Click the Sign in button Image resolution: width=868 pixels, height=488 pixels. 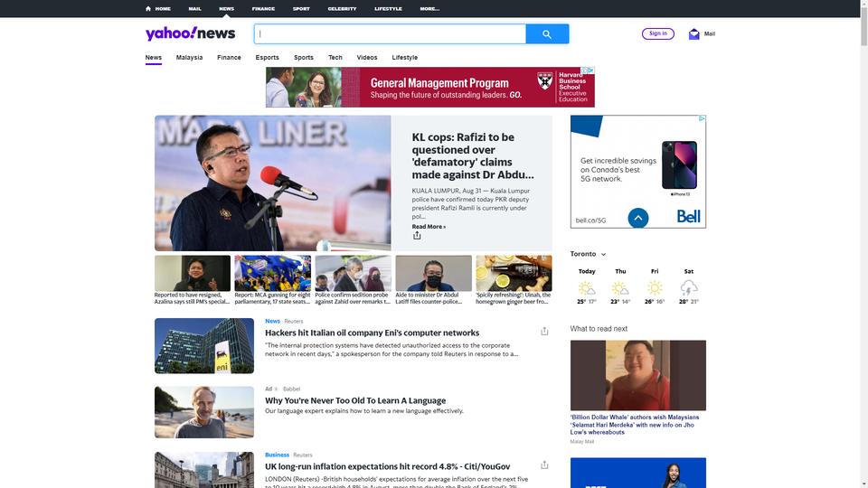(x=657, y=33)
